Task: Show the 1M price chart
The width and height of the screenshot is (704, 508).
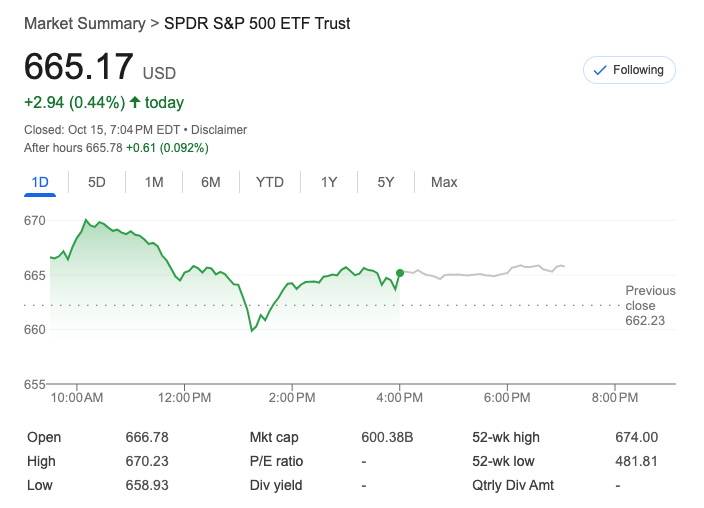Action: [154, 182]
